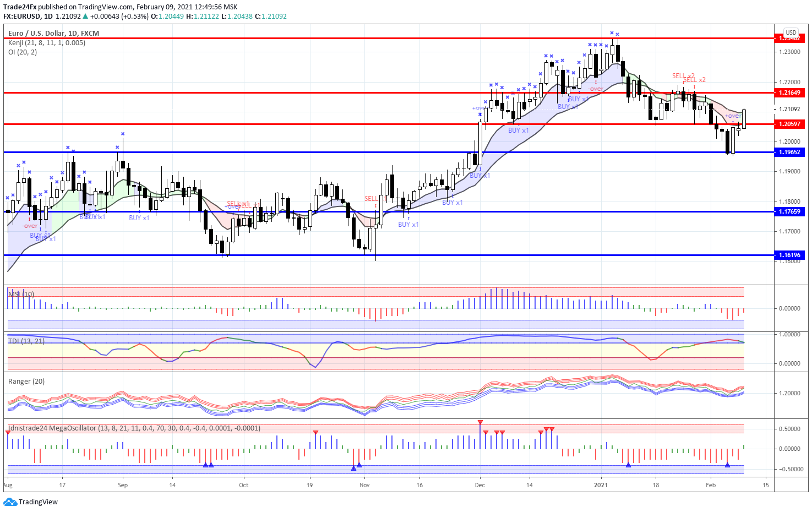Click the Dec label on the time axis
812x512 pixels.
479,485
